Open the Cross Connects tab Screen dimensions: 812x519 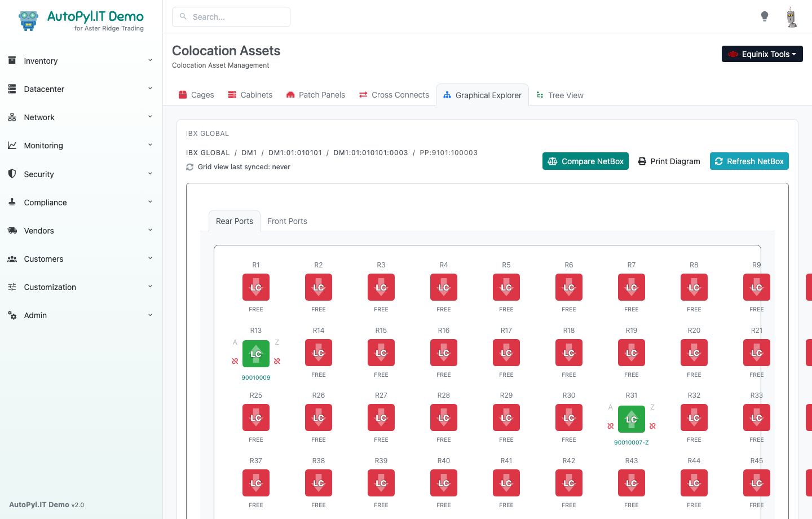[394, 95]
